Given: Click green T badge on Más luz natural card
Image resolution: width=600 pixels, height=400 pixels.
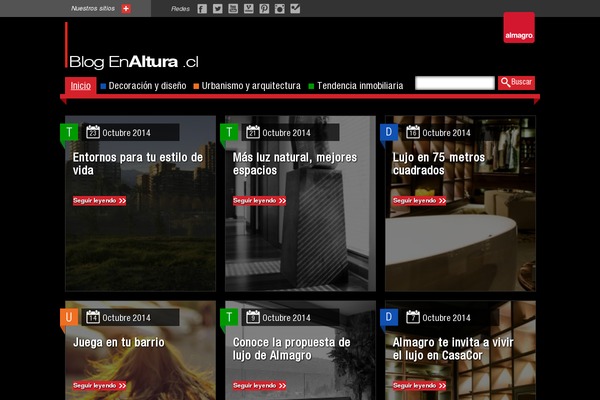Looking at the screenshot, I should [229, 132].
